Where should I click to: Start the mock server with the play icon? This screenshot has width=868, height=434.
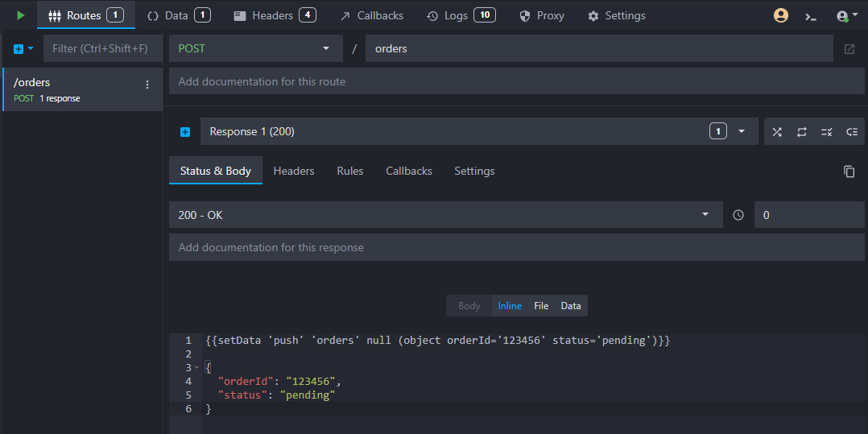[20, 15]
